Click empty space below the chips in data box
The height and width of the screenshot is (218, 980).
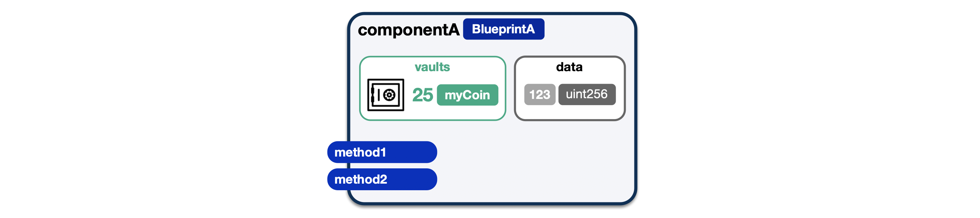[569, 112]
